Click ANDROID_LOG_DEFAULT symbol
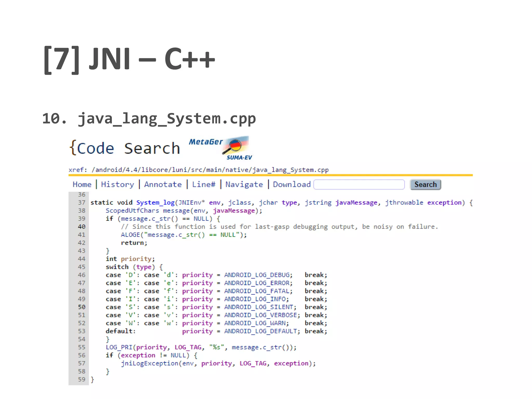 pyautogui.click(x=261, y=331)
